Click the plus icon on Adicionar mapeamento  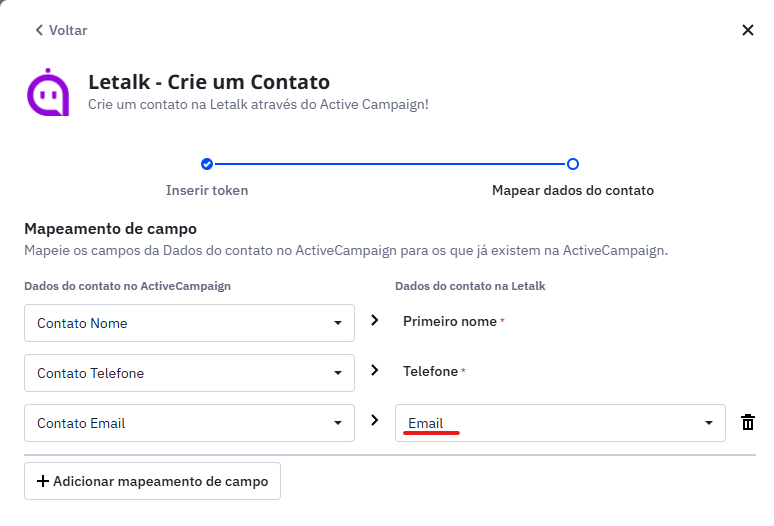pyautogui.click(x=43, y=481)
